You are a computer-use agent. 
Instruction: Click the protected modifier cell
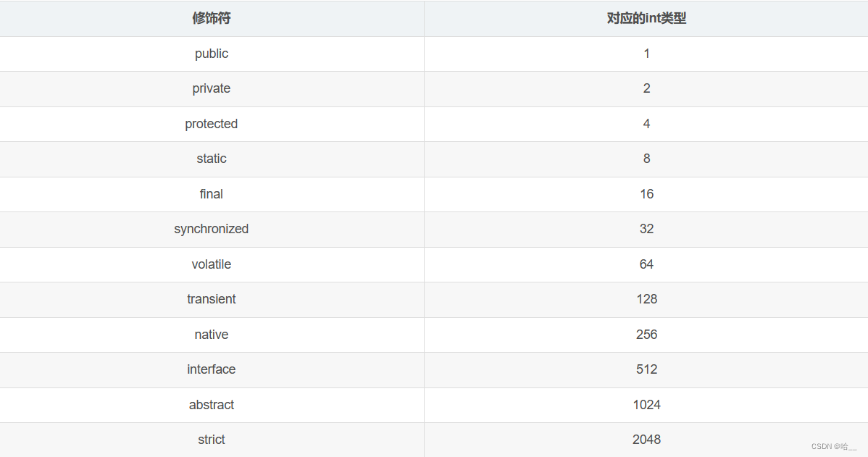(x=212, y=124)
